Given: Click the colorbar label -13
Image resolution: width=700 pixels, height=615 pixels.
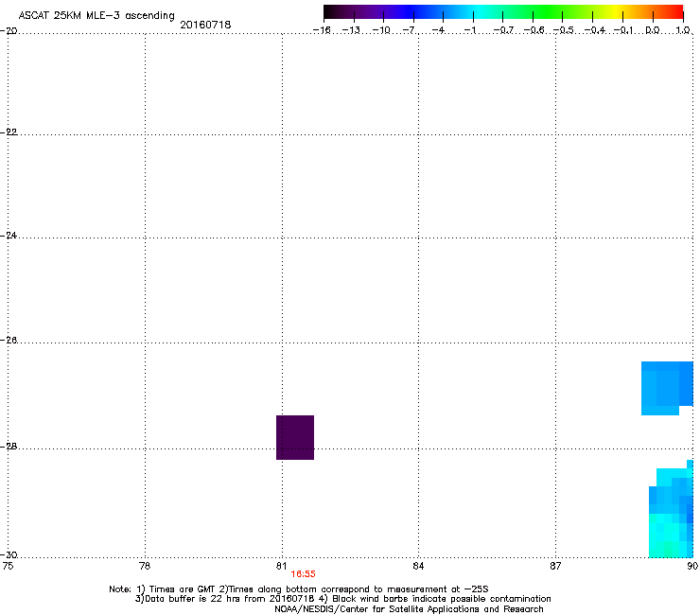Looking at the screenshot, I should tap(351, 30).
